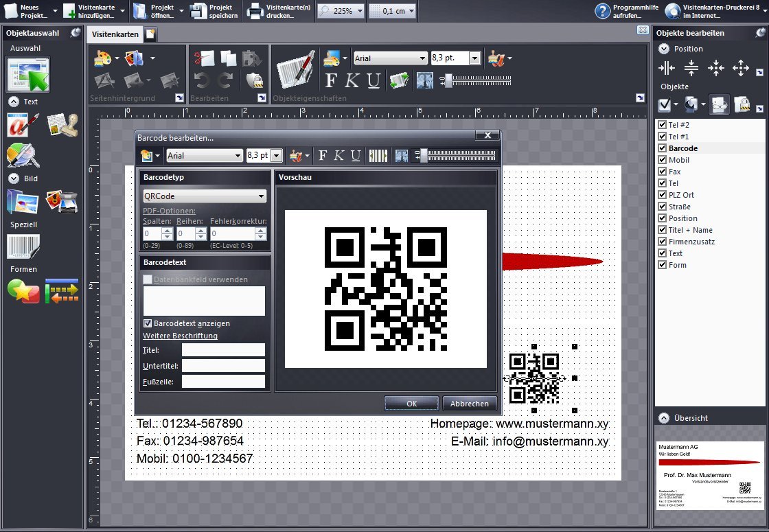Toggle Barcodetext anzeigen checkbox

[148, 323]
